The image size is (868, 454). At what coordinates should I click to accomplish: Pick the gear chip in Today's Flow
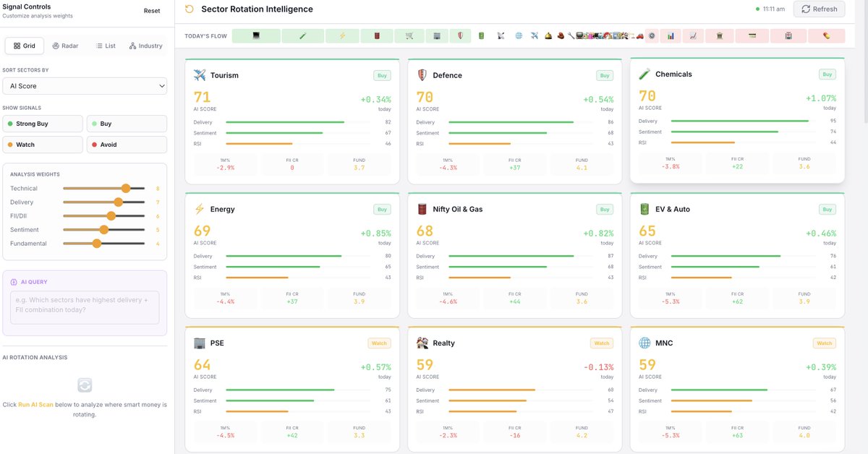click(x=652, y=35)
